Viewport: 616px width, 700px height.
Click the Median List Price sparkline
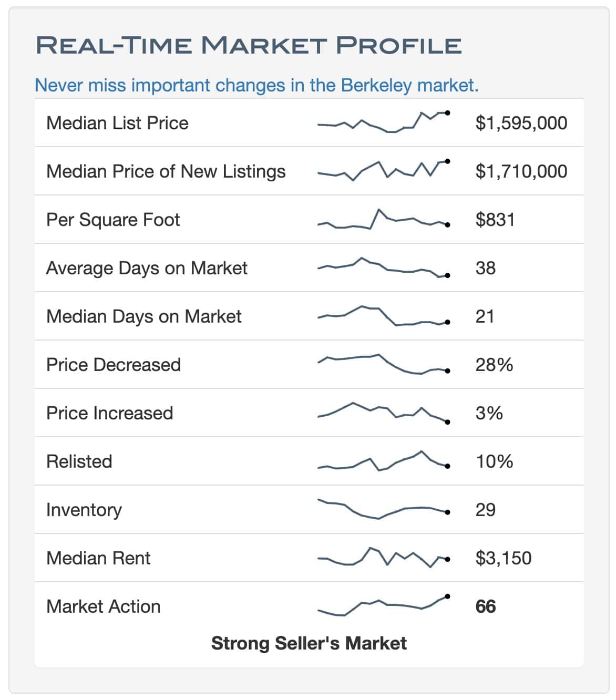(x=384, y=122)
